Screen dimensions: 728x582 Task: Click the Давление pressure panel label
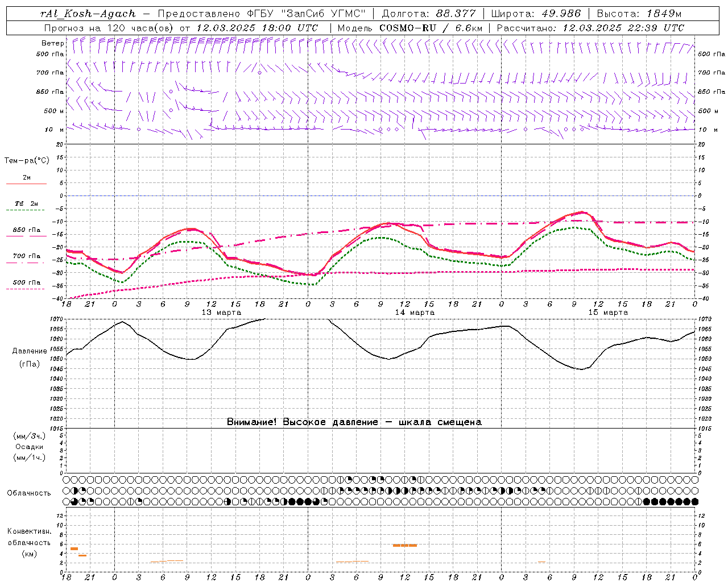(30, 351)
